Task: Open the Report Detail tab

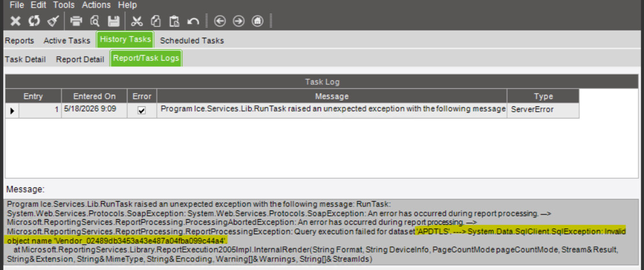Action: click(x=80, y=59)
